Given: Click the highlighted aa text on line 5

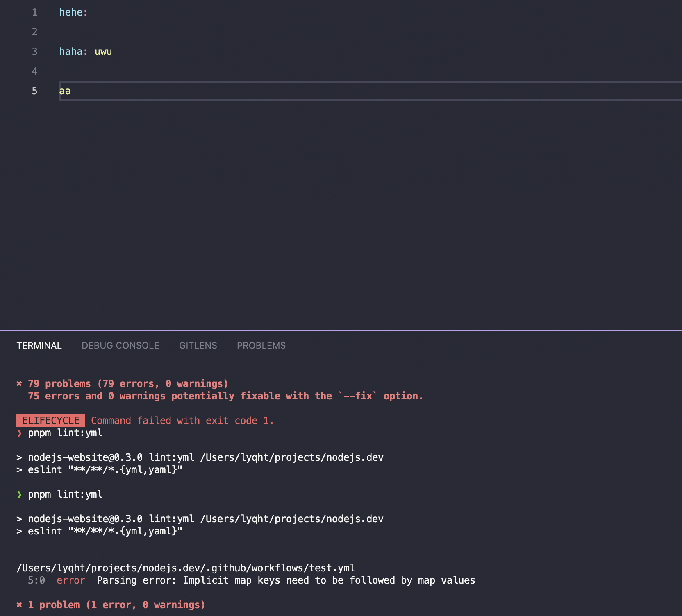Looking at the screenshot, I should [x=64, y=91].
